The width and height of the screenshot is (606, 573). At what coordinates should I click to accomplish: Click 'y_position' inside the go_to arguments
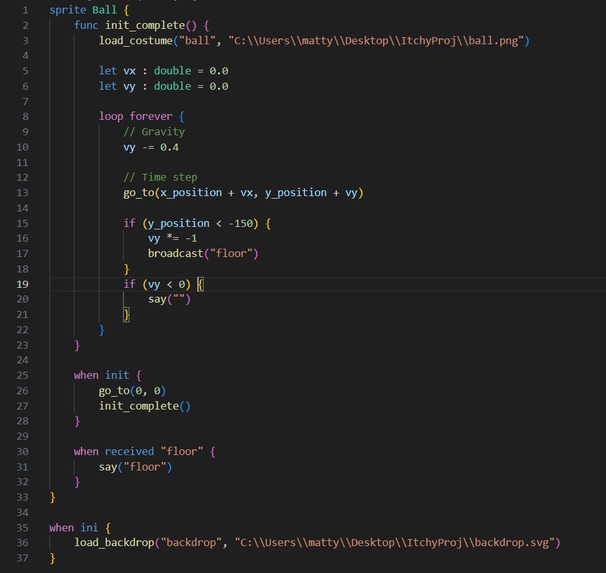click(x=296, y=193)
